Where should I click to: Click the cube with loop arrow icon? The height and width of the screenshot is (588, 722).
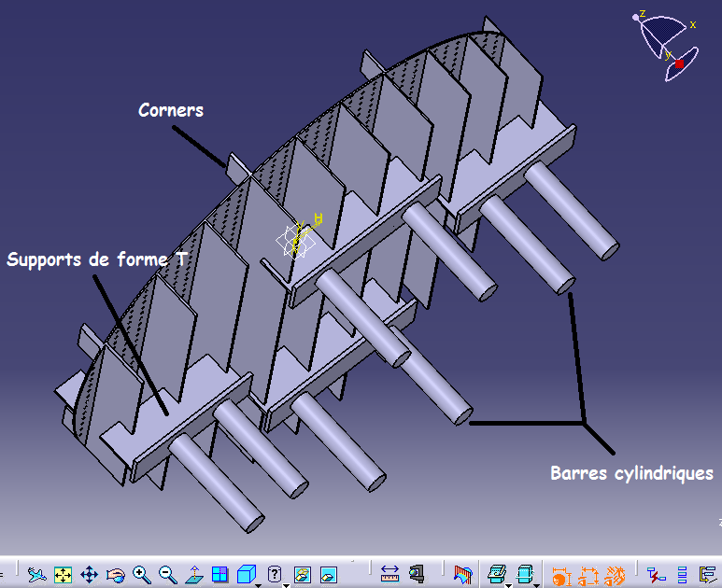525,575
